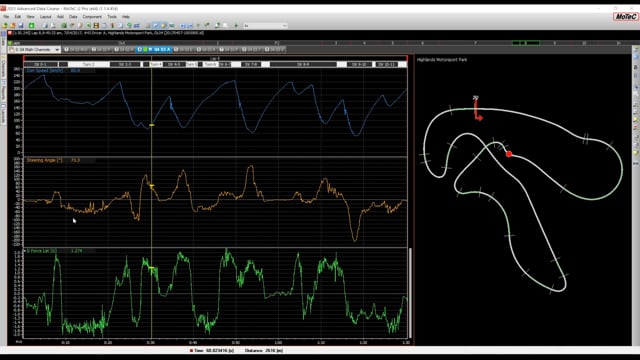
Task: Click the MoTeC logo
Action: click(x=625, y=17)
